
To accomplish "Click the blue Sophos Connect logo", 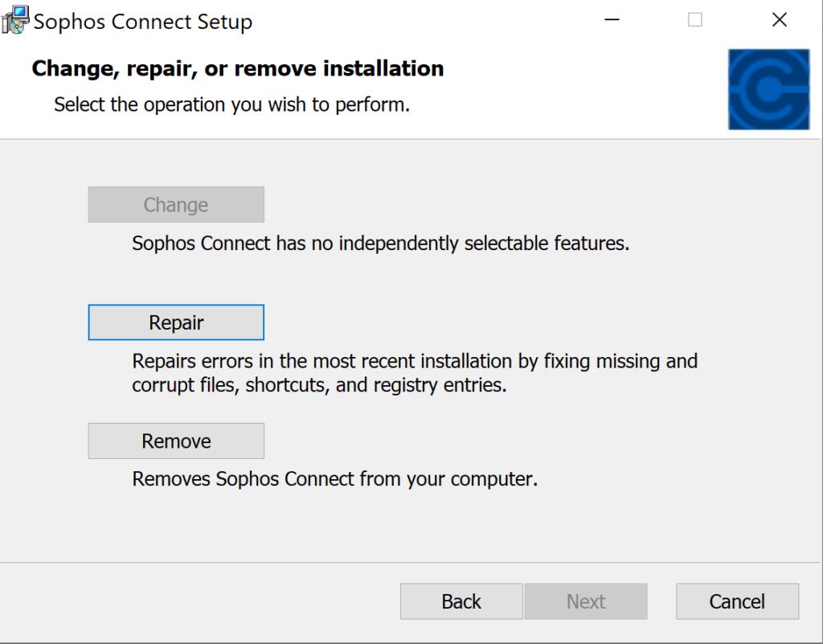I will (768, 89).
